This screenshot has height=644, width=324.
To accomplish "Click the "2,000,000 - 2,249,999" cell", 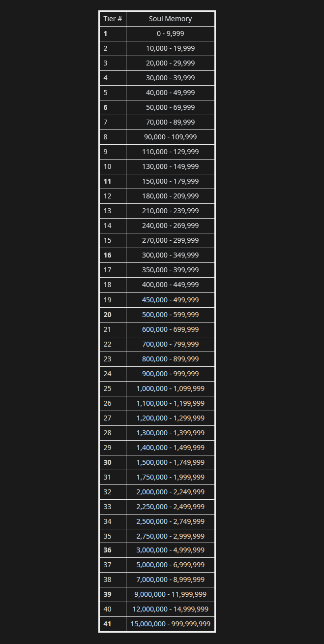I will tap(170, 492).
